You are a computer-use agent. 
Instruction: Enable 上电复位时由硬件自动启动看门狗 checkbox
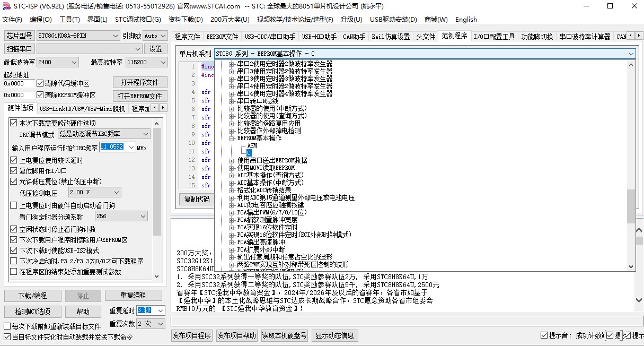pos(14,205)
